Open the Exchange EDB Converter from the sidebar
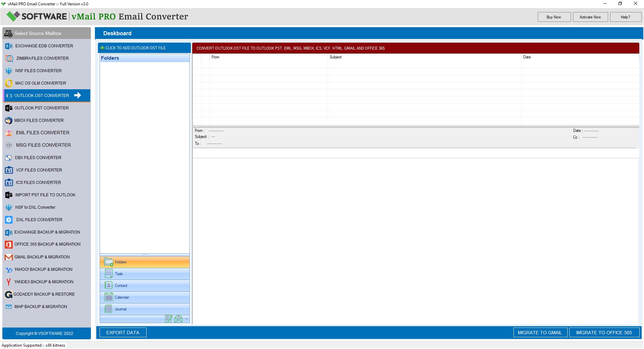This screenshot has height=349, width=644. 47,46
